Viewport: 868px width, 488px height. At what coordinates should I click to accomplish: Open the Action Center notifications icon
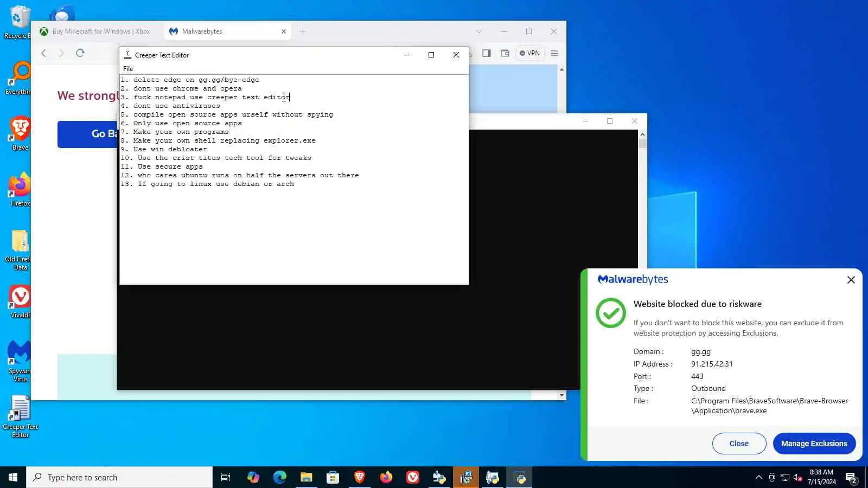(851, 477)
